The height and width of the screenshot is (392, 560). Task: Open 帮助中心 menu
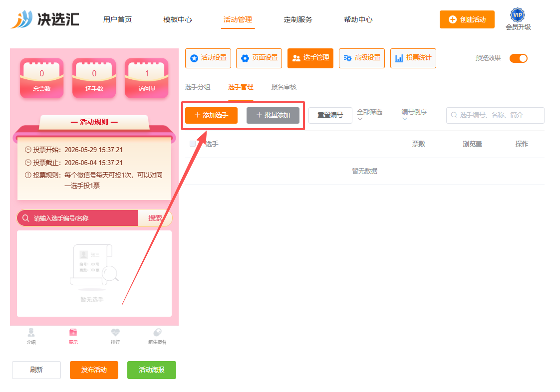(x=358, y=19)
